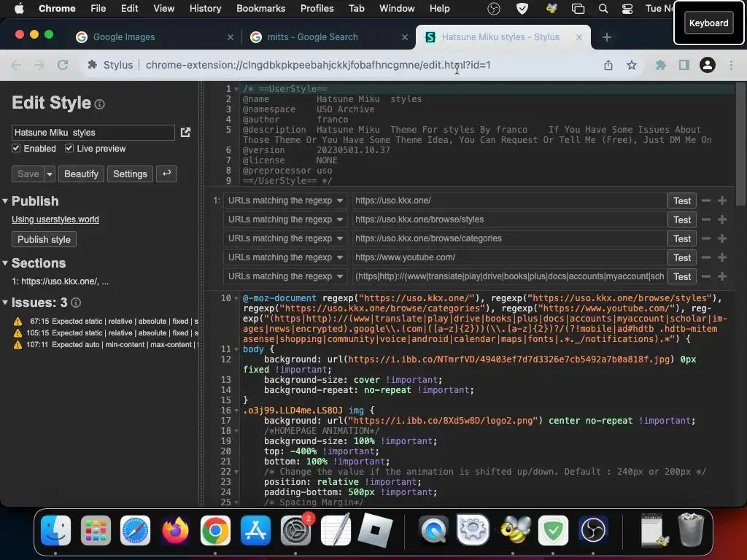Image resolution: width=747 pixels, height=560 pixels.
Task: Open Chrome's three-dot menu
Action: [x=731, y=65]
